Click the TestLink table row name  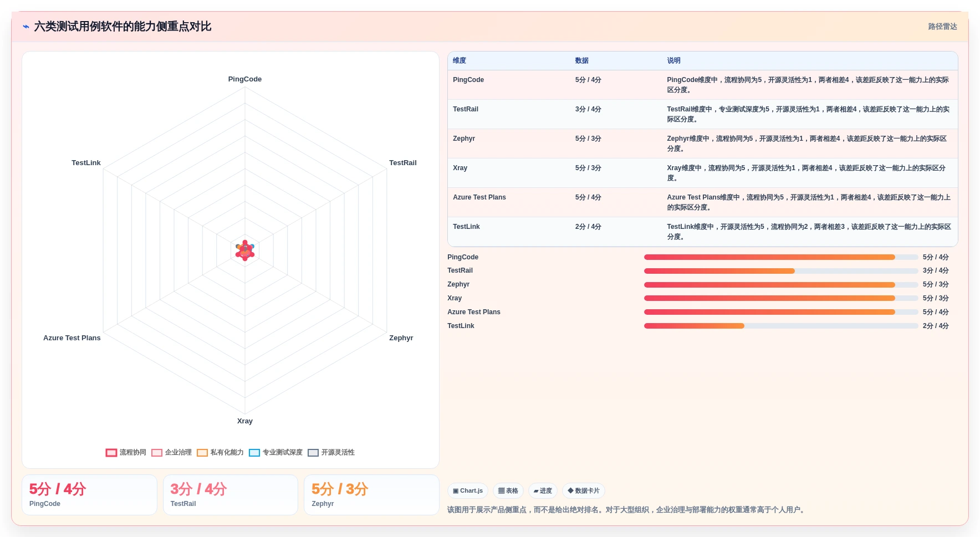466,227
